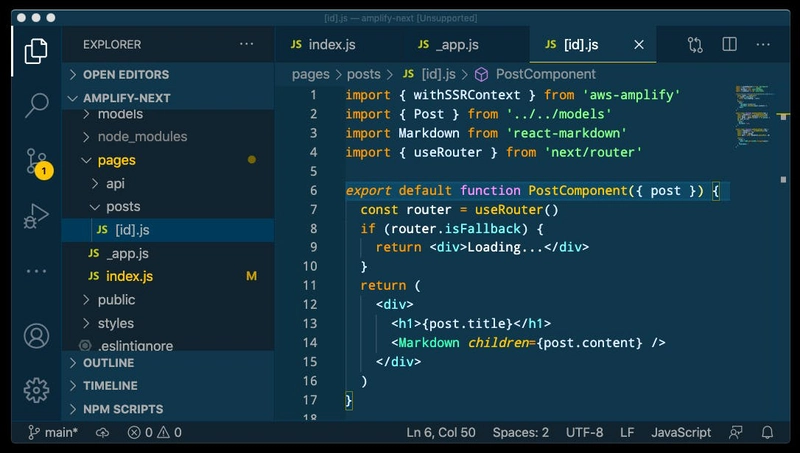
Task: Open Explorer views and more actions
Action: pos(246,44)
